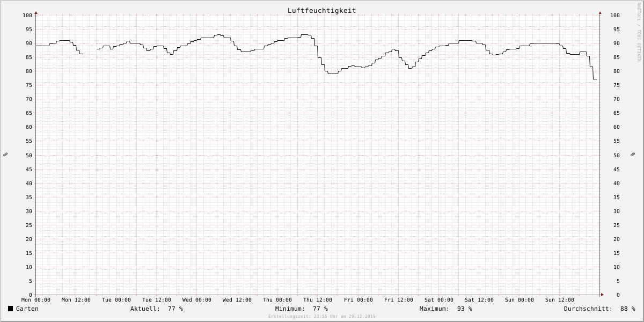The height and width of the screenshot is (322, 644).
Task: Click the Wed 00:00 axis label
Action: click(x=197, y=300)
